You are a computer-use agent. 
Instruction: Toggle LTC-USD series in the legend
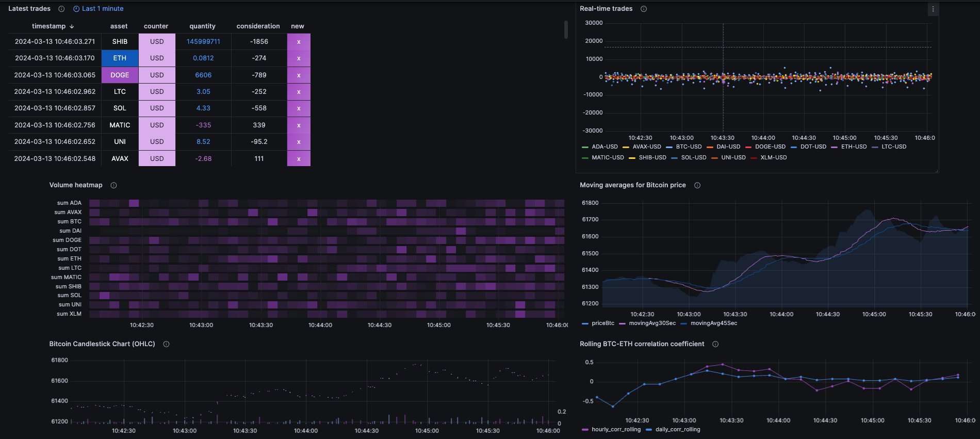[x=894, y=147]
